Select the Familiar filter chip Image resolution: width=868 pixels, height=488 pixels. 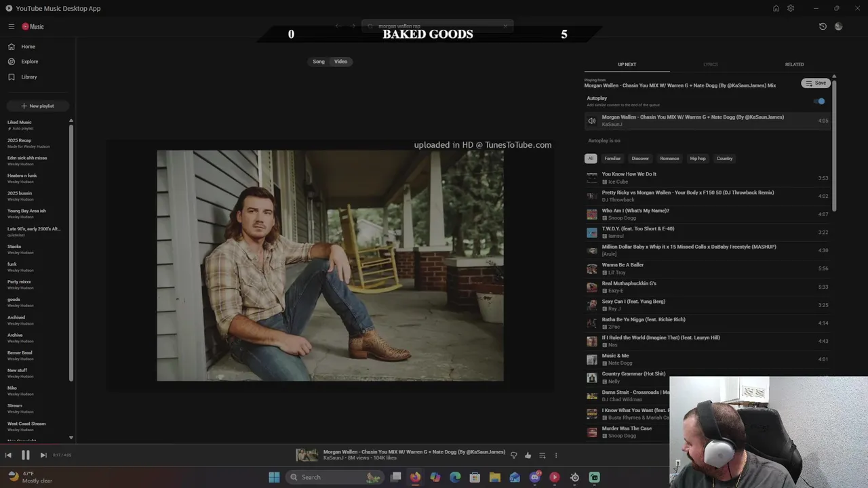pyautogui.click(x=612, y=159)
